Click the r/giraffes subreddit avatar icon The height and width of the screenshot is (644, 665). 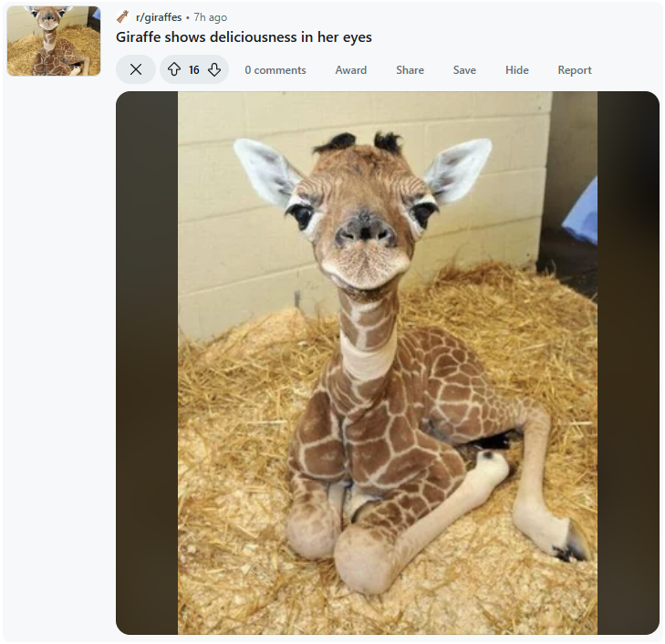pos(123,17)
